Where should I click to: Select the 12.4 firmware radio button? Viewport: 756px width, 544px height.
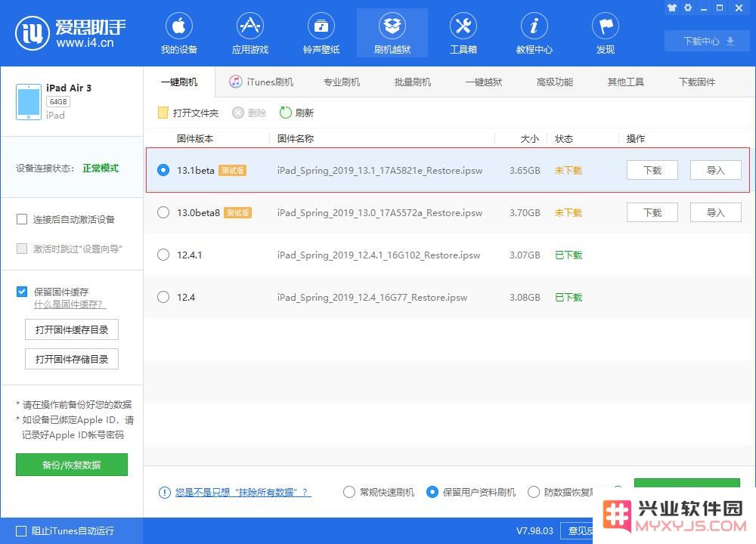pyautogui.click(x=163, y=297)
